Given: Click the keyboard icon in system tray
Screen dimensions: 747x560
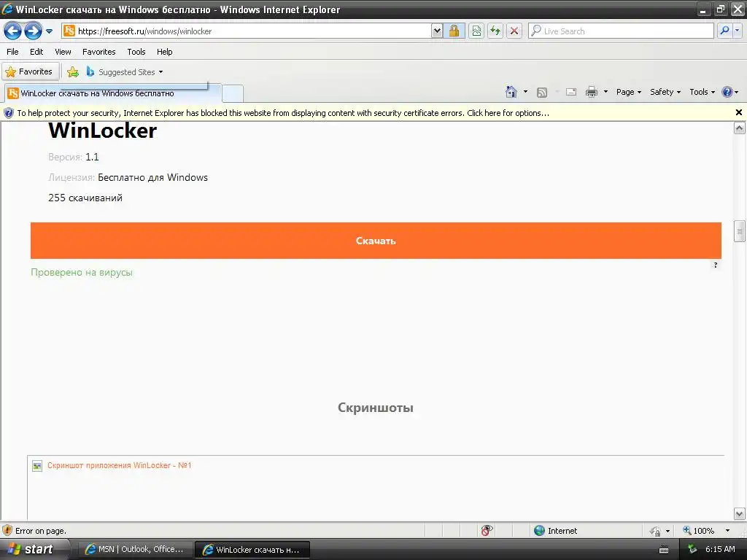Looking at the screenshot, I should click(664, 550).
